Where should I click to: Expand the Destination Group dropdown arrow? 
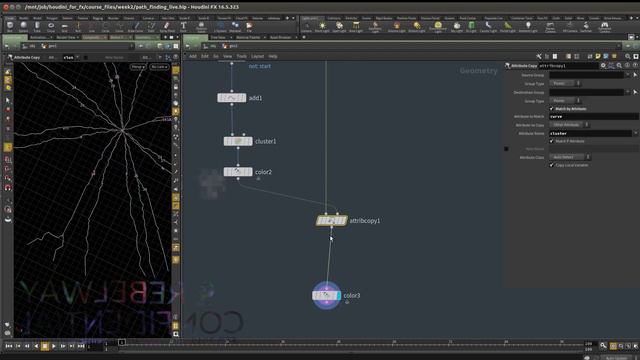[628, 92]
